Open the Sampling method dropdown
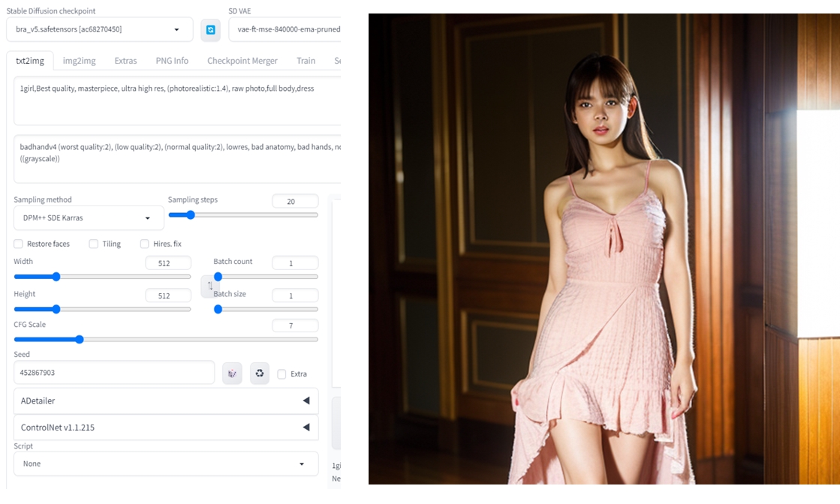This screenshot has height=504, width=840. 89,218
